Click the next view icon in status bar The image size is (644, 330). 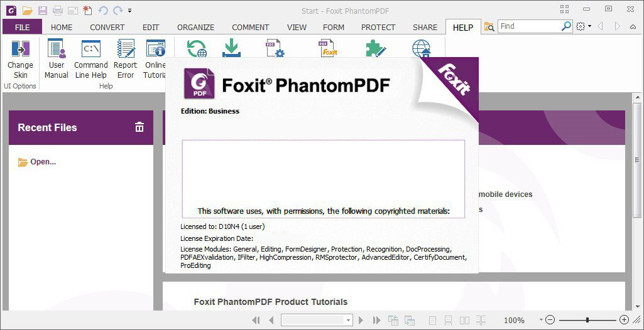tap(409, 320)
